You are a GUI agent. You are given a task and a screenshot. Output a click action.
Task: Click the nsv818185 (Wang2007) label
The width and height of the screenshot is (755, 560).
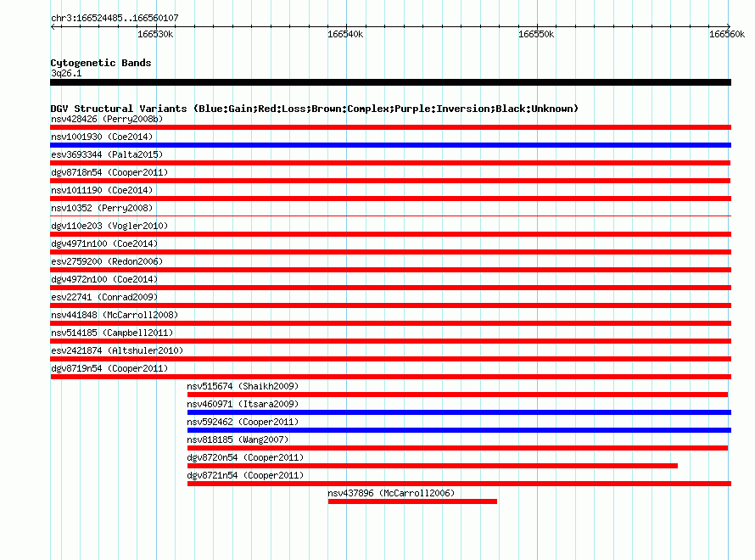pyautogui.click(x=238, y=440)
